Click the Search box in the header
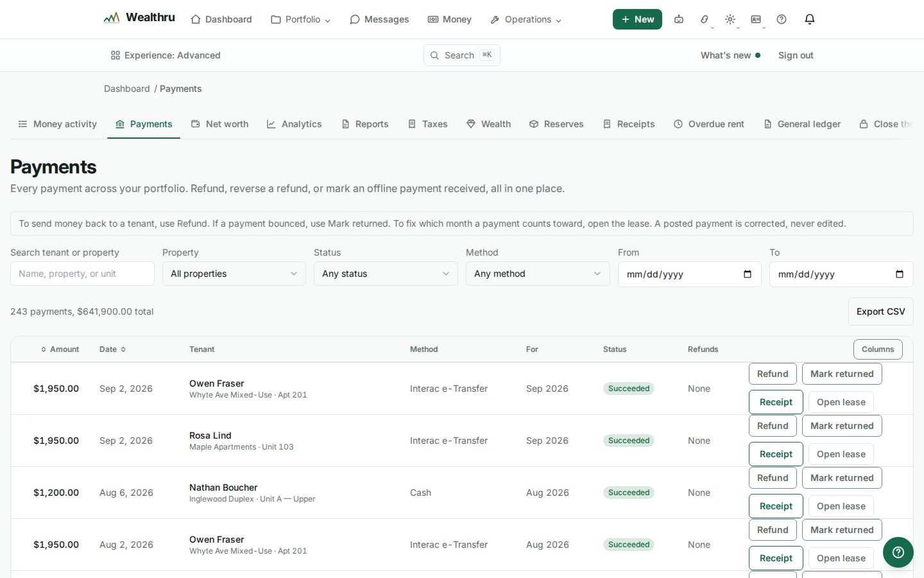Viewport: 924px width, 578px height. tap(462, 55)
